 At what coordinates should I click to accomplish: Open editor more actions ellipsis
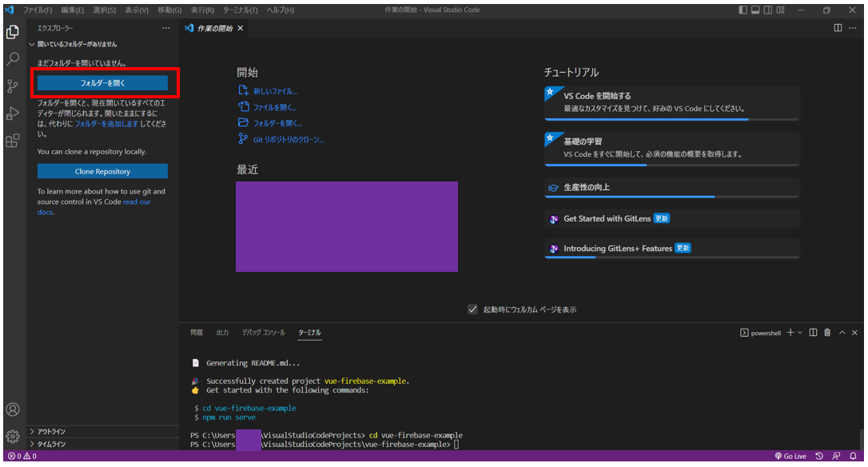(853, 28)
